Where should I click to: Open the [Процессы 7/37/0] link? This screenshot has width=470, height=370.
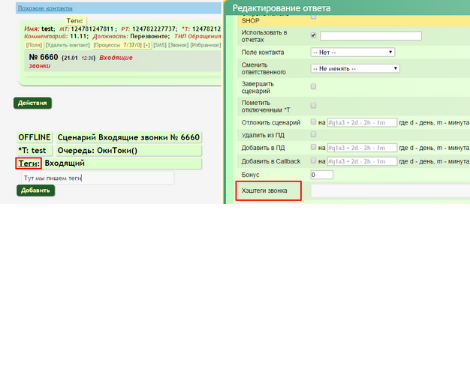point(118,45)
